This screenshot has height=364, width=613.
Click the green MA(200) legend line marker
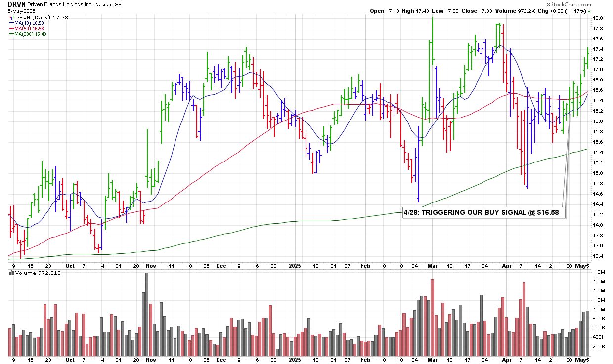[11, 34]
